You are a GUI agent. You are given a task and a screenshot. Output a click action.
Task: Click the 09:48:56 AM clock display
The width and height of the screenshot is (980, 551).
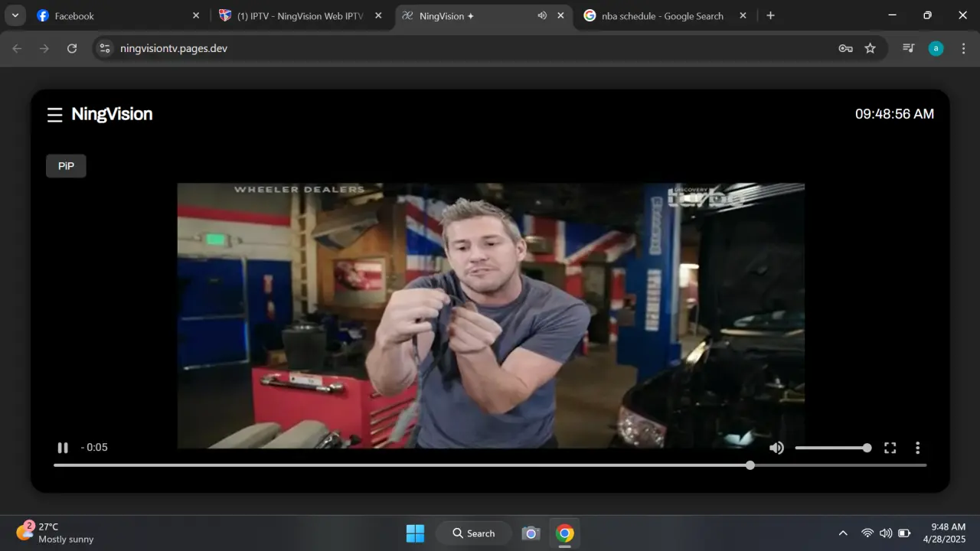[894, 114]
